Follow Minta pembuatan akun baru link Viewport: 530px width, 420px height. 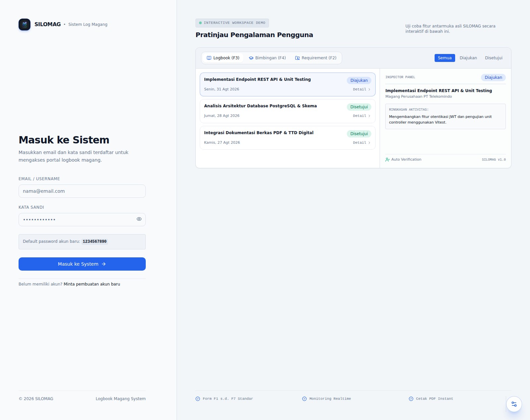click(92, 284)
